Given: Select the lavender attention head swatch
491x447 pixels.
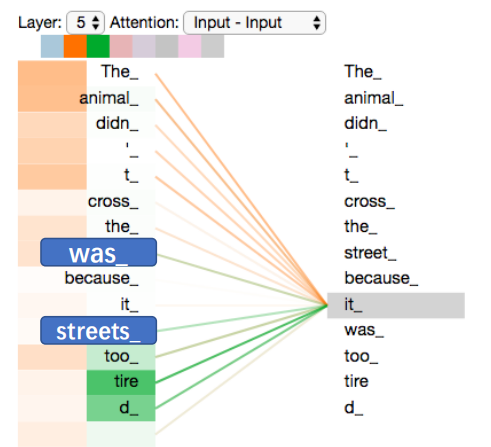Looking at the screenshot, I should [144, 46].
